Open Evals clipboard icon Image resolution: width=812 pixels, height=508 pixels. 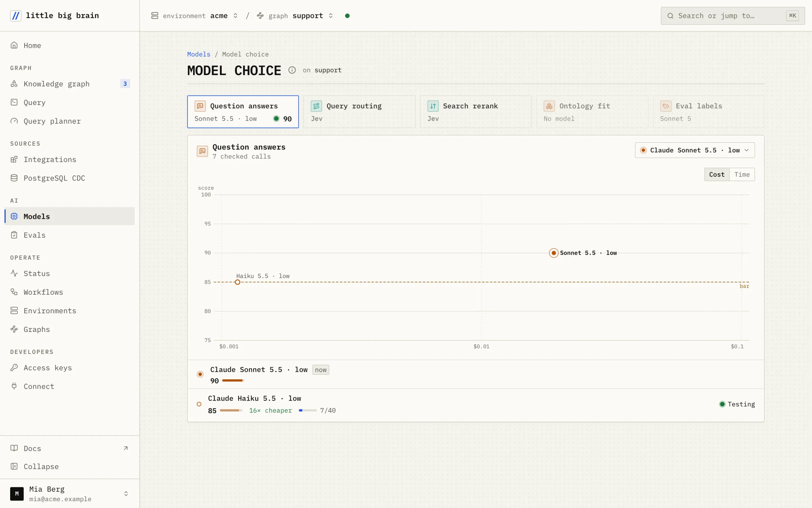tap(14, 235)
